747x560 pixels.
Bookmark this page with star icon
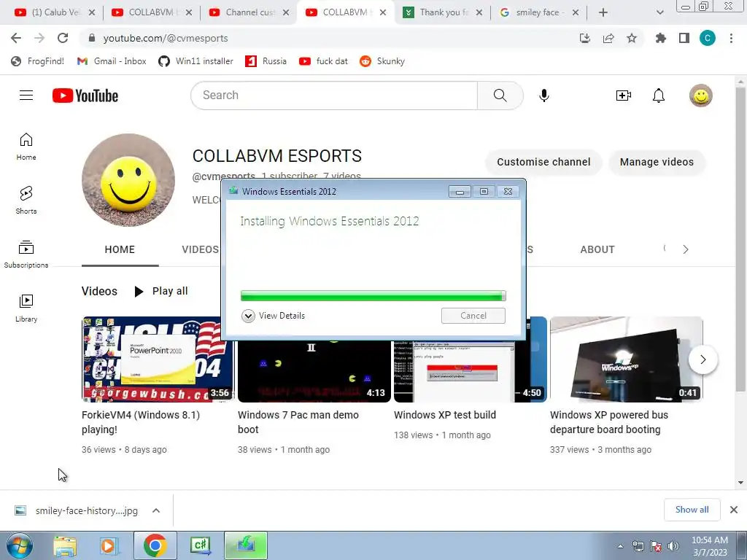pyautogui.click(x=632, y=38)
